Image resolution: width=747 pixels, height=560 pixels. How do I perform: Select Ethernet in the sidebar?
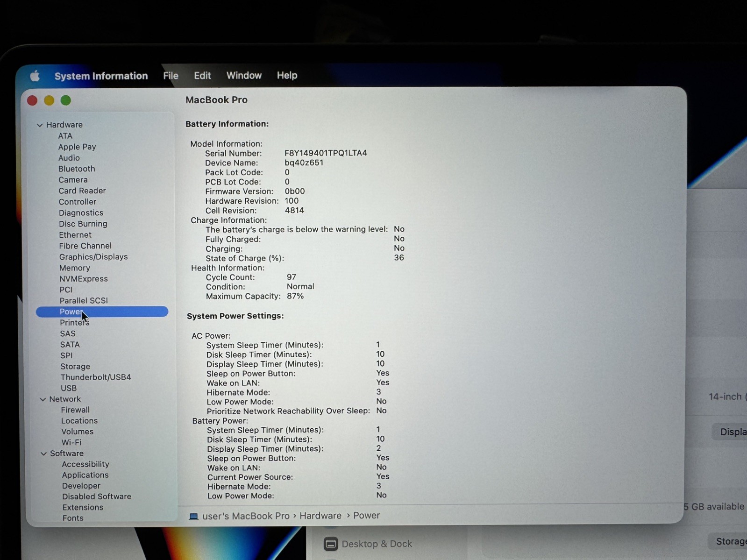pyautogui.click(x=75, y=235)
